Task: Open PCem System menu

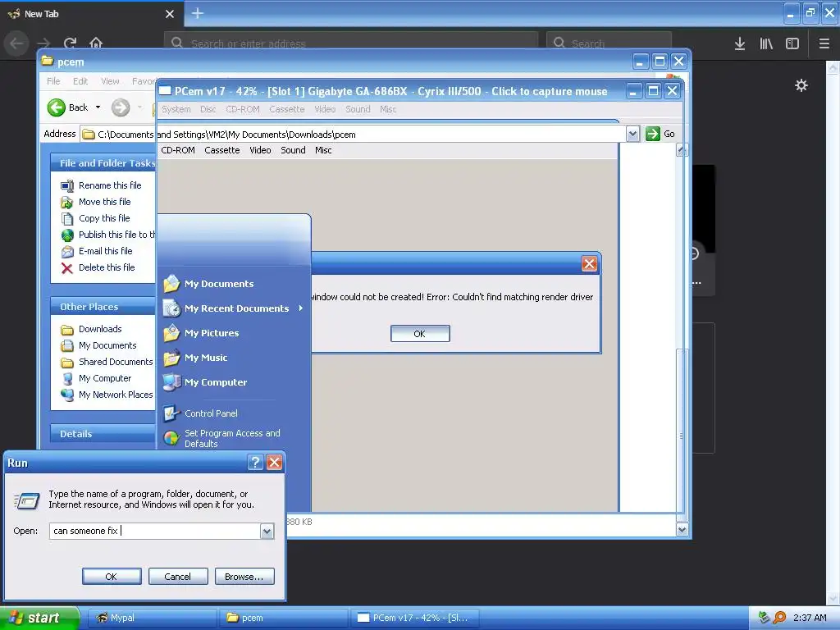Action: [x=176, y=109]
